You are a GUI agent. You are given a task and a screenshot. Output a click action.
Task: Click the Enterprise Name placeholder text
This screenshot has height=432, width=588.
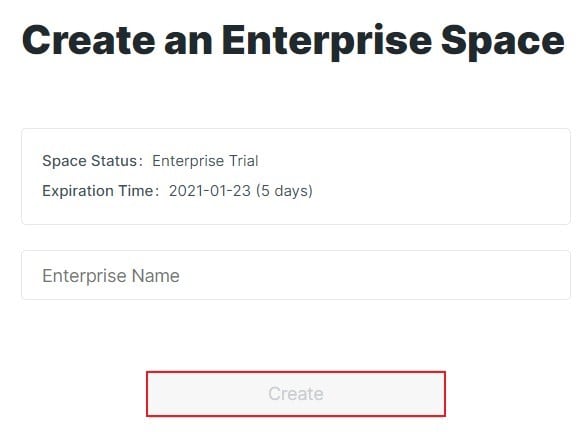tap(111, 276)
